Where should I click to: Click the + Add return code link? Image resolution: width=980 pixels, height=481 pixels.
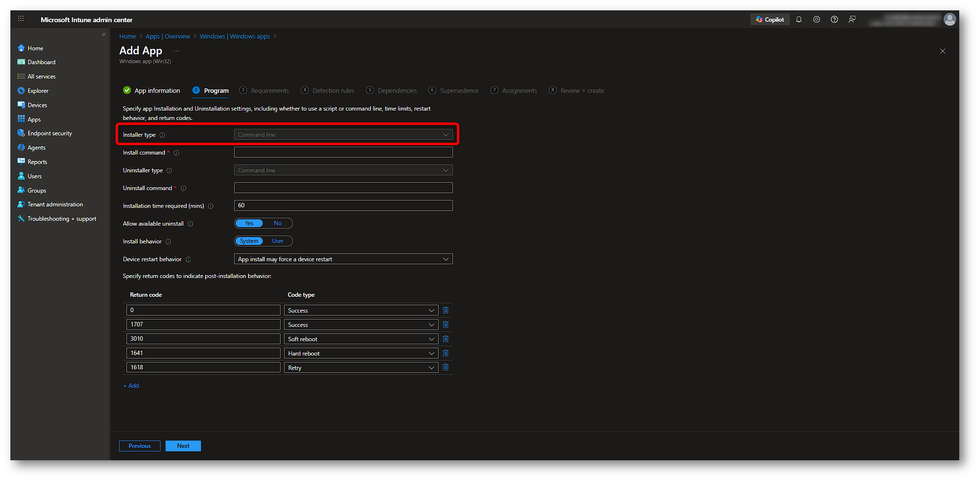click(x=131, y=386)
